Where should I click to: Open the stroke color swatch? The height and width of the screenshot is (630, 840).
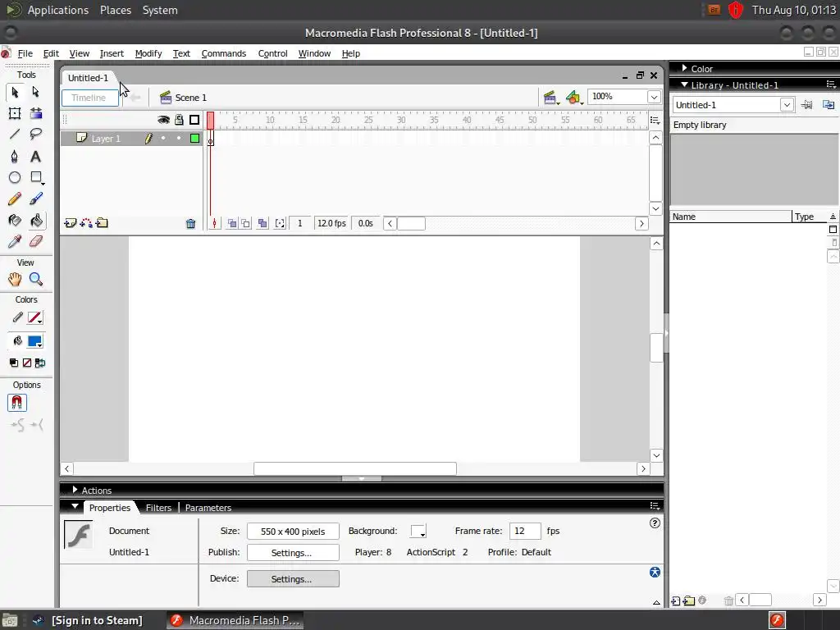(35, 317)
